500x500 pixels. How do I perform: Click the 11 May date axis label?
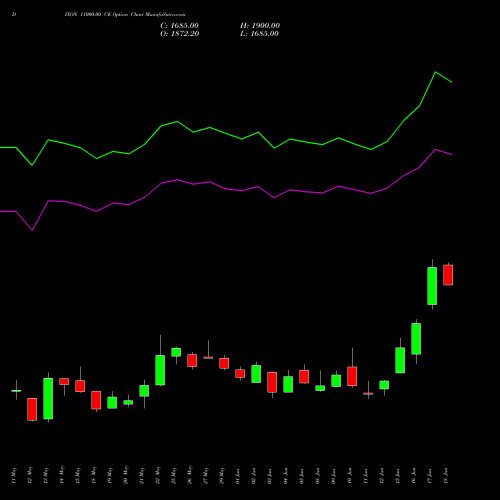click(x=14, y=475)
